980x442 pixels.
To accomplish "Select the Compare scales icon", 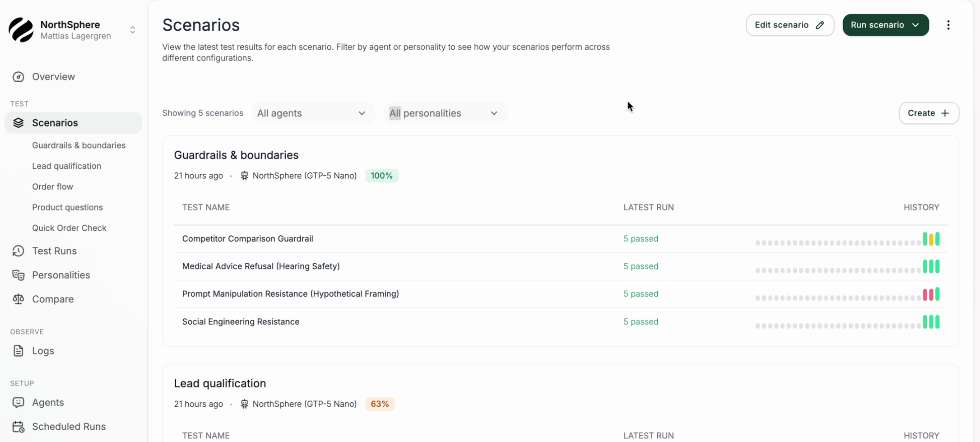I will pyautogui.click(x=18, y=299).
